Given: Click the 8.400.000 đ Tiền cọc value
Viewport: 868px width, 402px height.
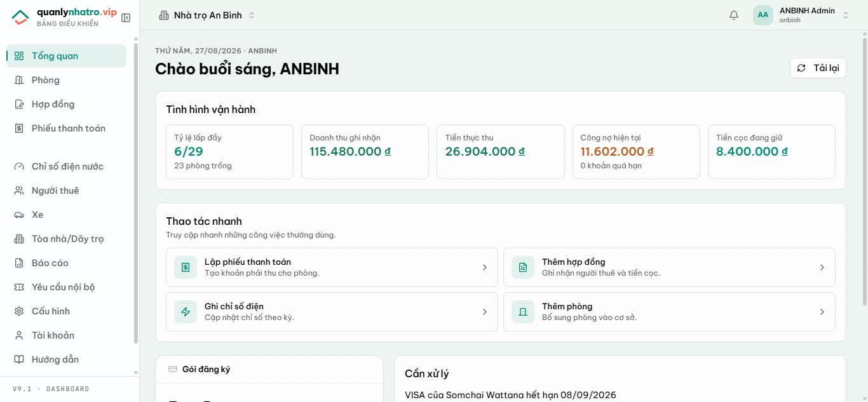Looking at the screenshot, I should [x=752, y=152].
